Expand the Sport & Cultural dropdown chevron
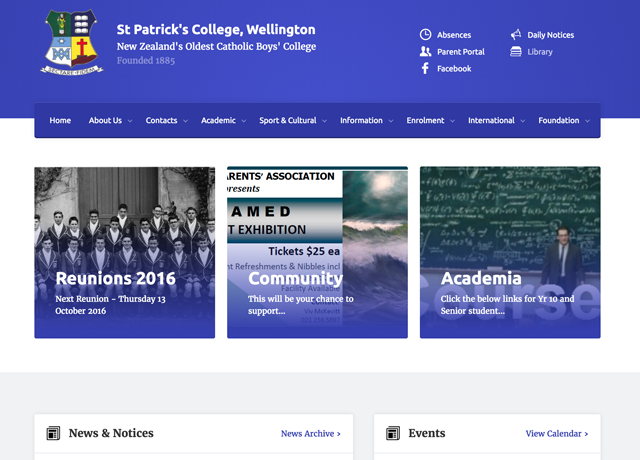The height and width of the screenshot is (460, 640). point(324,121)
